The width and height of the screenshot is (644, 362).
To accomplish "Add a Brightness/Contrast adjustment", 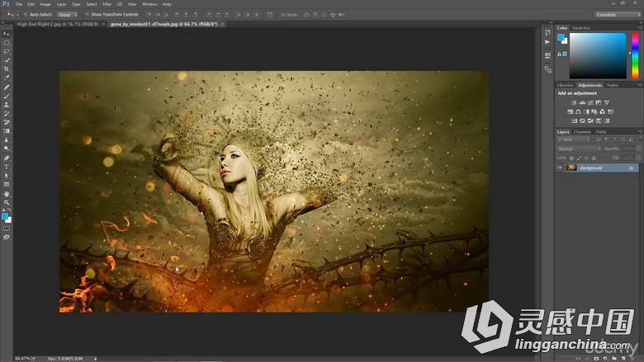I will click(x=574, y=102).
